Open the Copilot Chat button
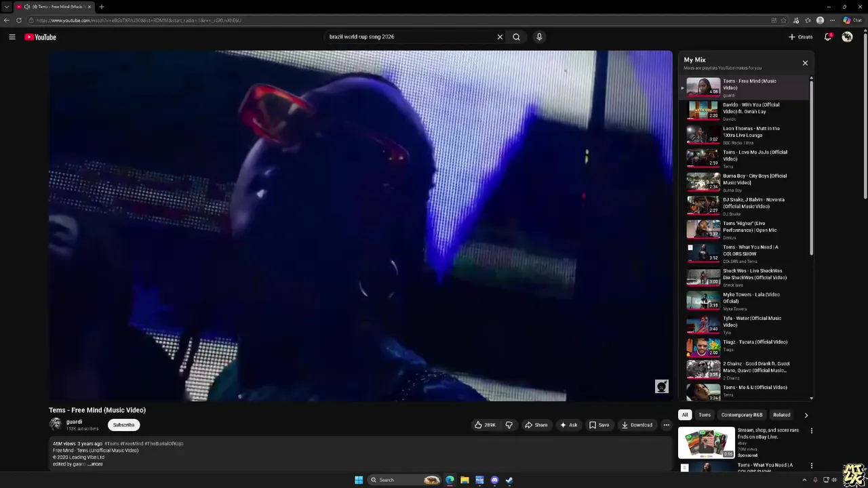Image resolution: width=868 pixels, height=488 pixels. point(852,20)
